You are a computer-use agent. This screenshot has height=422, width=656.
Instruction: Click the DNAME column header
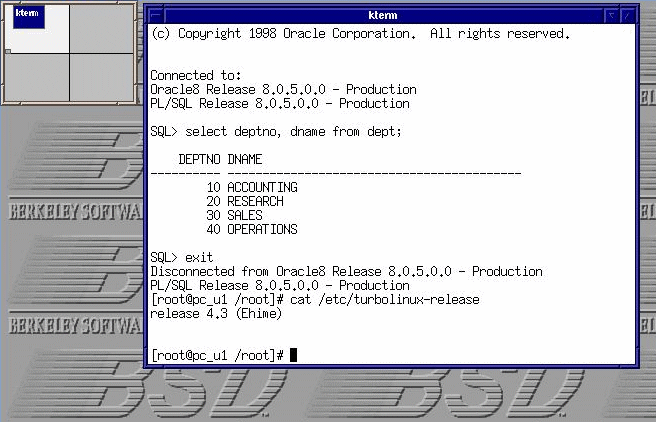pos(245,159)
